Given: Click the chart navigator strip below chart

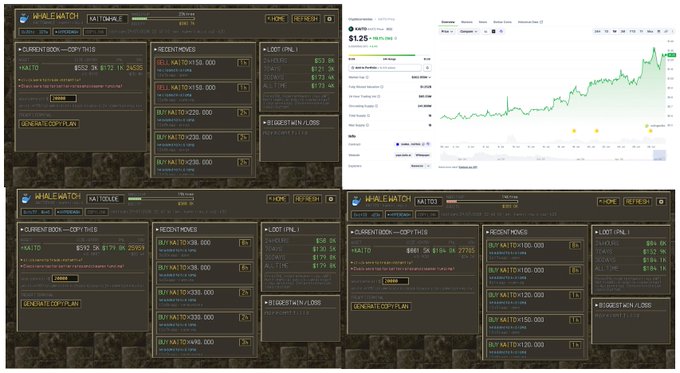Looking at the screenshot, I should (x=553, y=155).
